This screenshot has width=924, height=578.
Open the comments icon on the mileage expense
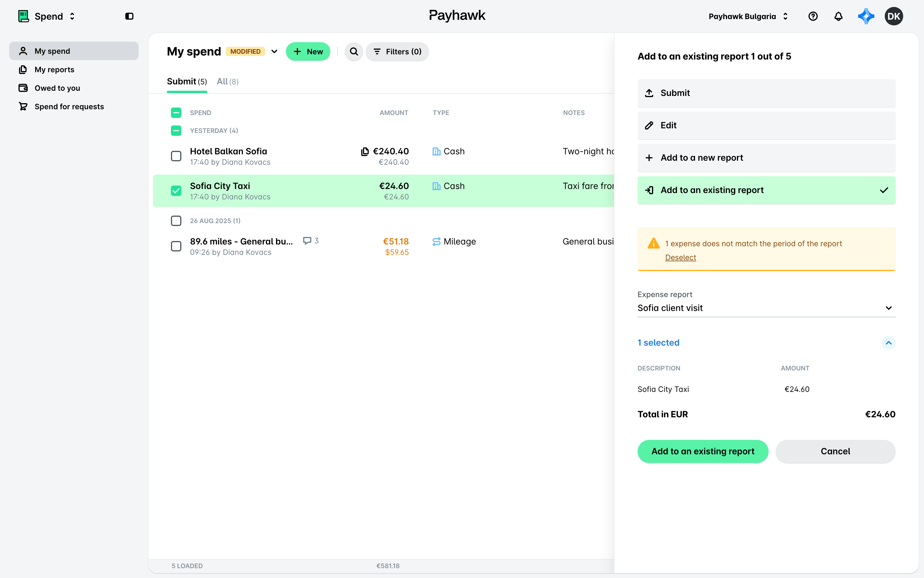pyautogui.click(x=307, y=240)
